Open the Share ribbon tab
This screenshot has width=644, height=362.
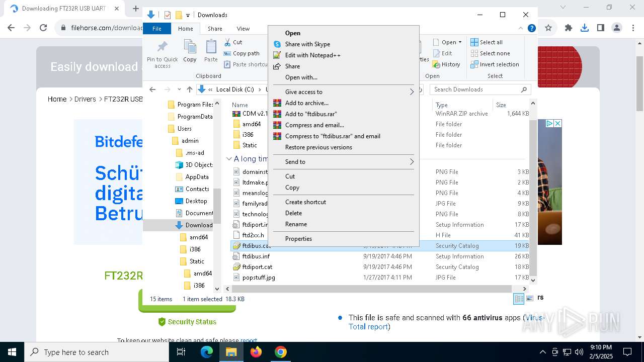tap(215, 29)
